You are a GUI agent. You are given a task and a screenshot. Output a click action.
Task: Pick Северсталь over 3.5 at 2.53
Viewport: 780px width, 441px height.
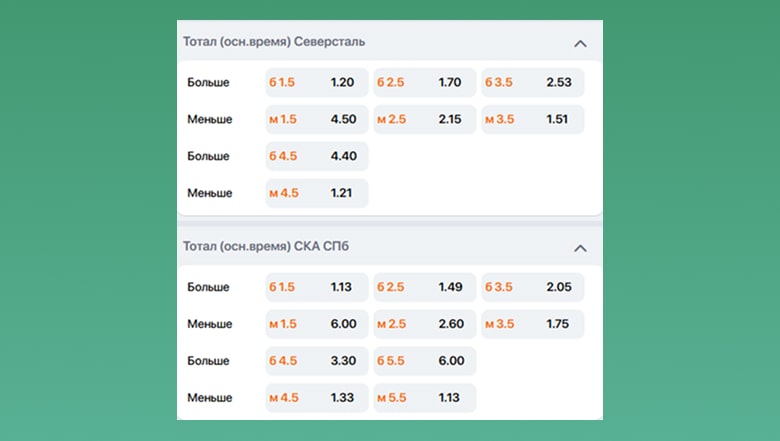coord(533,82)
